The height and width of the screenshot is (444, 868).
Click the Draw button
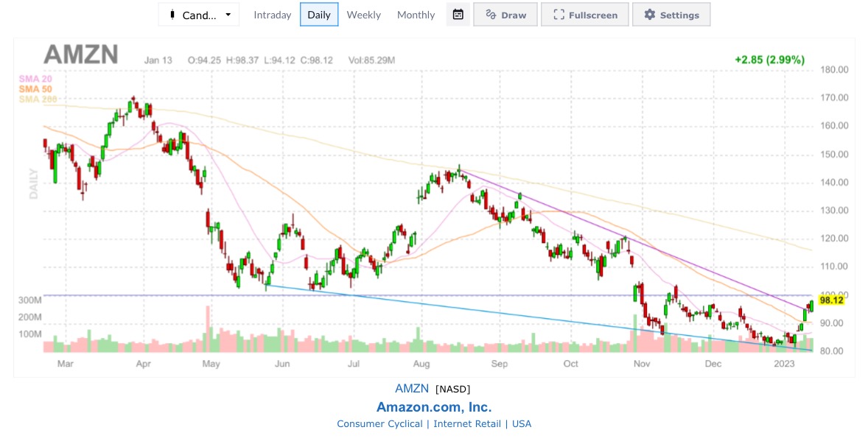[505, 15]
